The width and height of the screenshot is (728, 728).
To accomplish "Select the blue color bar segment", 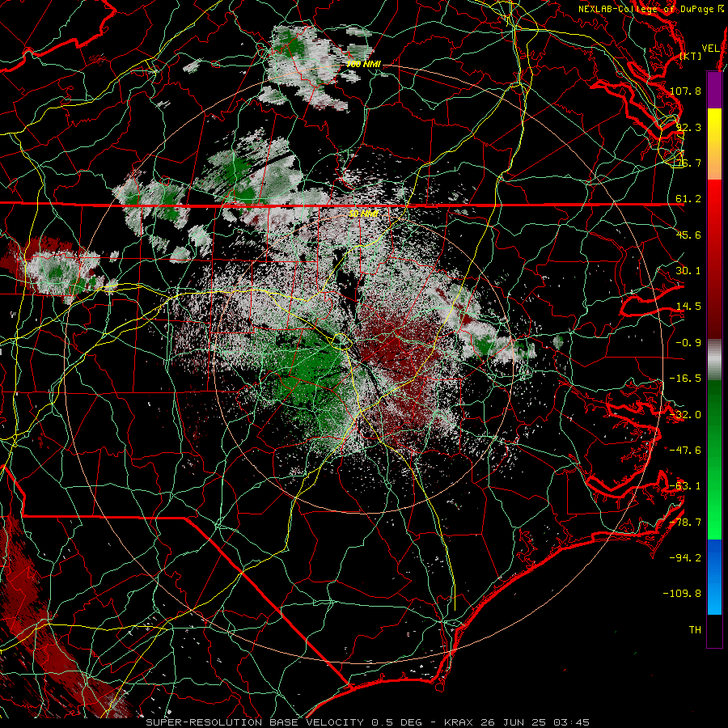I will click(714, 577).
